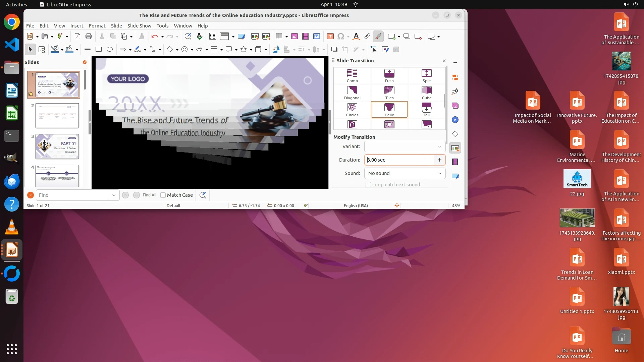Viewport: 644px width, 362px height.
Task: Click the Find All button
Action: pos(149,195)
